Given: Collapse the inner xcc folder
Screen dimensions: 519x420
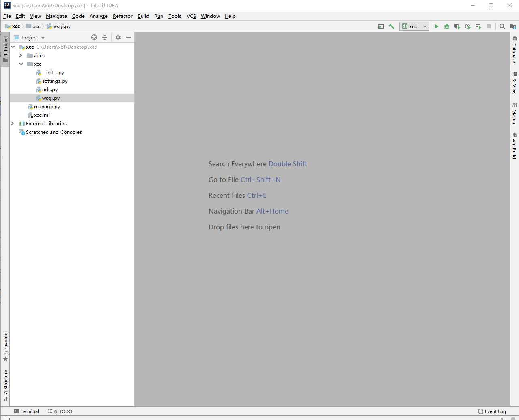Looking at the screenshot, I should (x=21, y=64).
